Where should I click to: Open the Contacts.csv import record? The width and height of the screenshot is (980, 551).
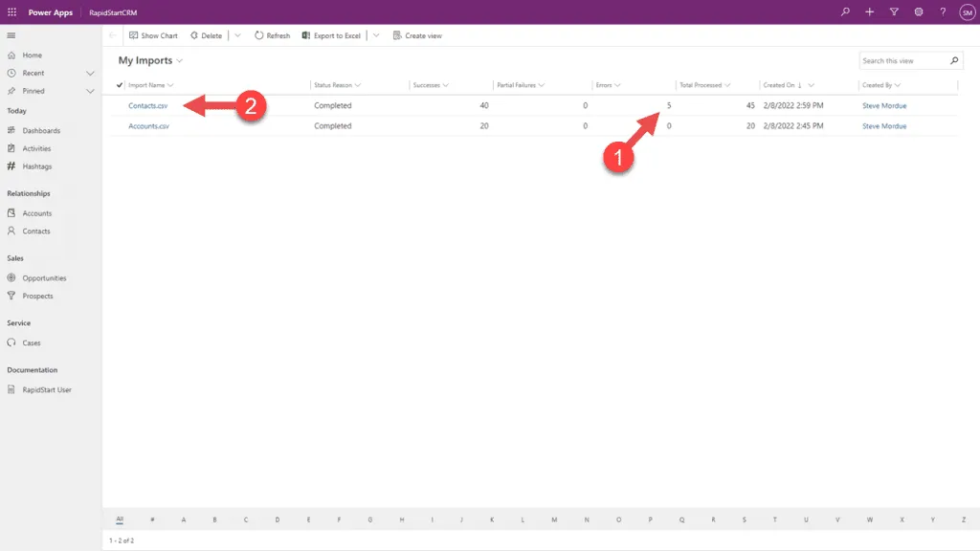[x=147, y=105]
